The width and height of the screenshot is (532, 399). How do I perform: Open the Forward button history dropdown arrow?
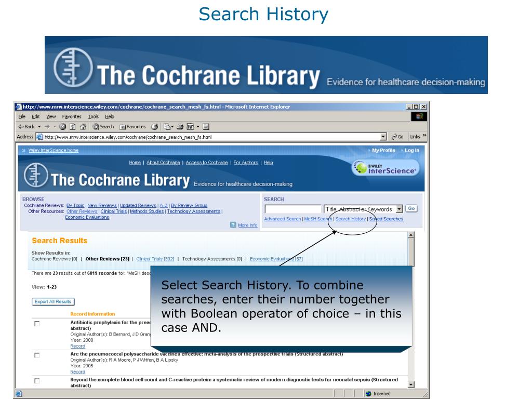coord(54,127)
